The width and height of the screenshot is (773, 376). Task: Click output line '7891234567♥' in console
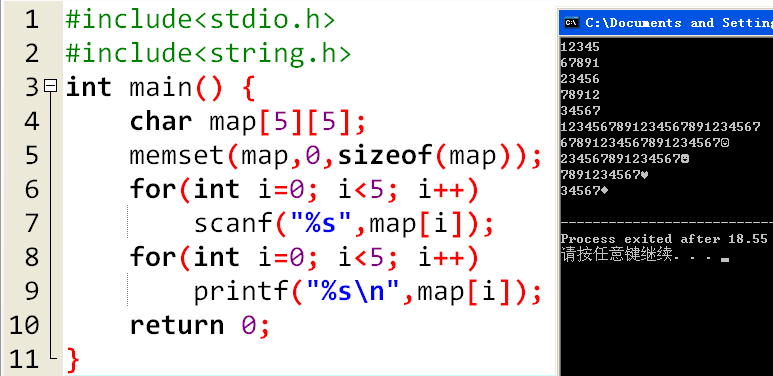pyautogui.click(x=604, y=174)
